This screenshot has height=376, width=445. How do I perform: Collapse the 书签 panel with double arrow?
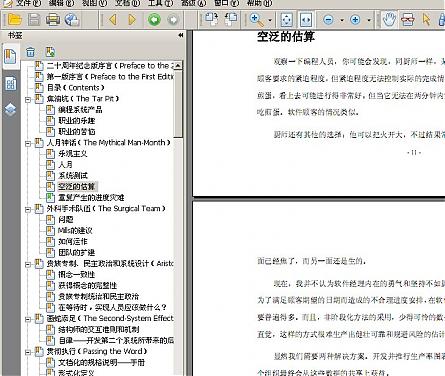click(x=180, y=35)
